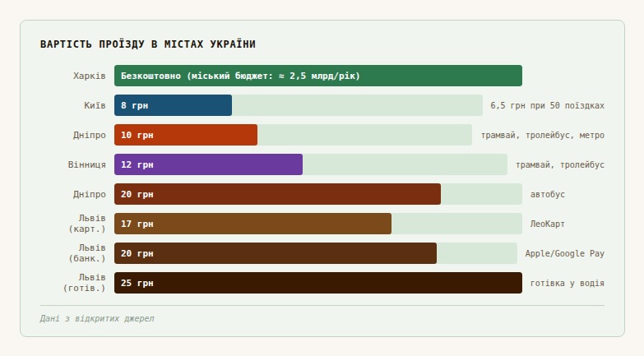Click the "6,5 грн при 50 поїздках" note
Image resolution: width=644 pixels, height=356 pixels.
click(547, 105)
